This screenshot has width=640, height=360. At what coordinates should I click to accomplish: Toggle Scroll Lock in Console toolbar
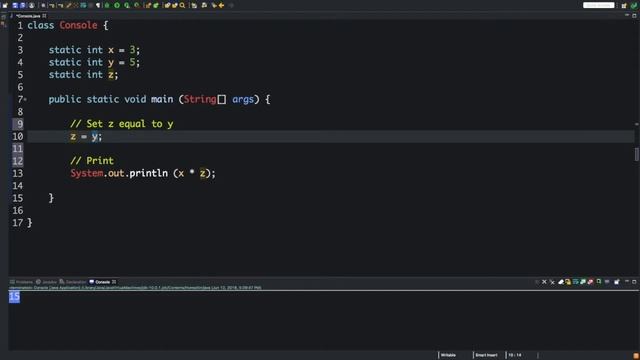click(568, 282)
